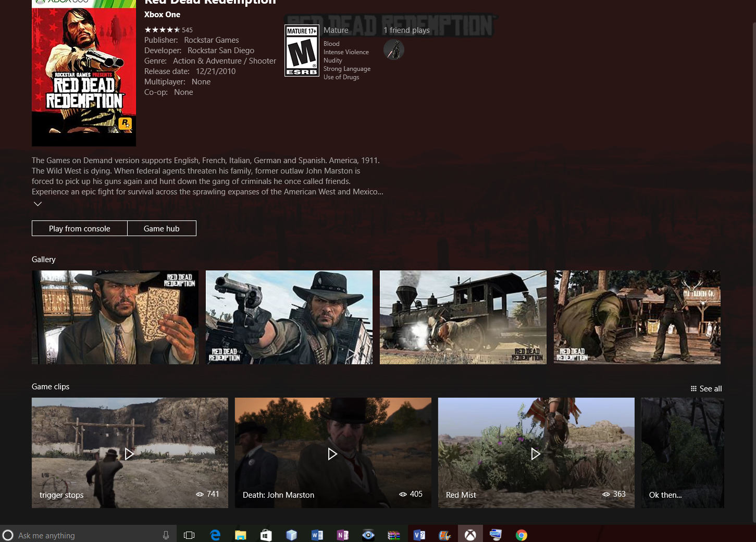Image resolution: width=756 pixels, height=542 pixels.
Task: Open the film reel media app icon
Action: click(444, 535)
